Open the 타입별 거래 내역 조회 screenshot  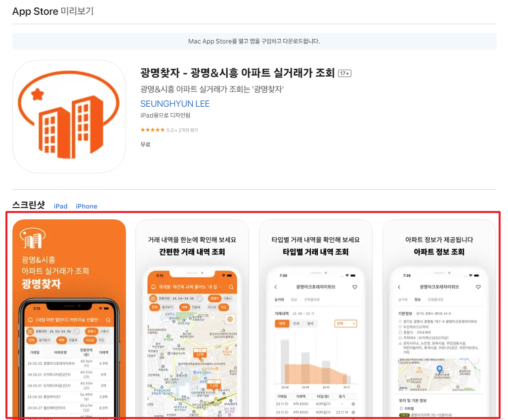316,320
